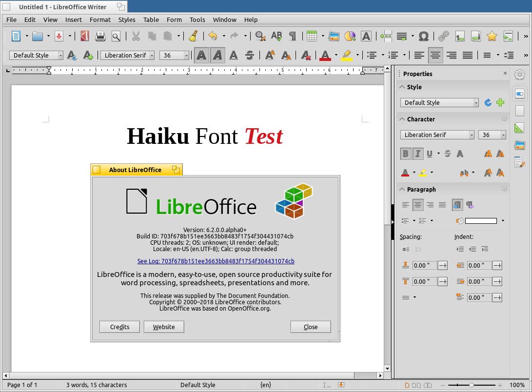The image size is (532, 392).
Task: Click the Insert Footnote icon
Action: (x=460, y=36)
